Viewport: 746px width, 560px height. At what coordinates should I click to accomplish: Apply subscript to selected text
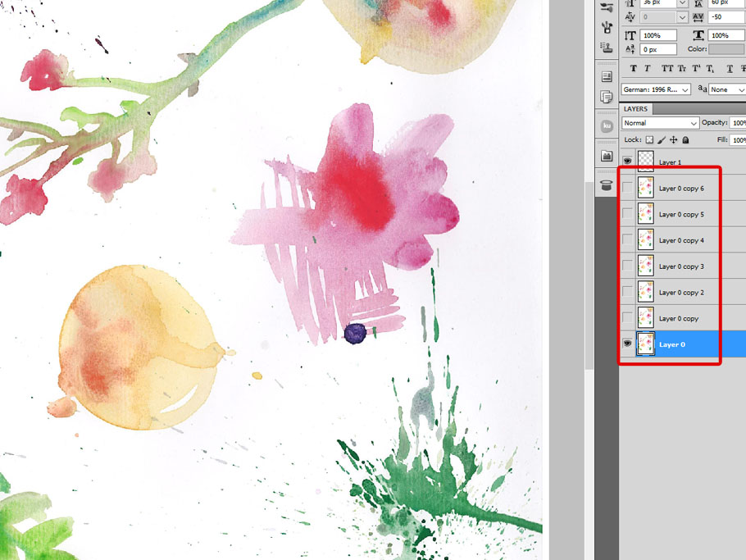pos(709,69)
